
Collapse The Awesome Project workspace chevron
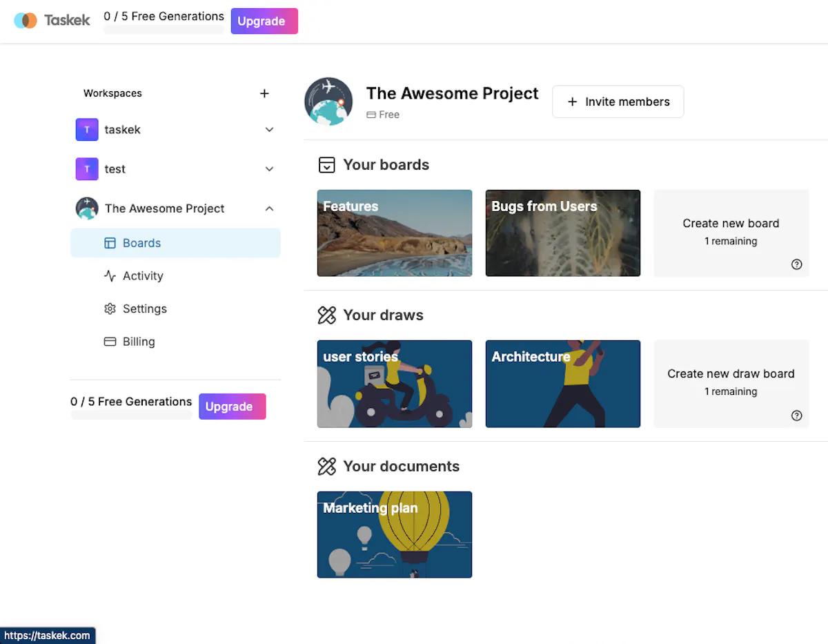pos(270,208)
